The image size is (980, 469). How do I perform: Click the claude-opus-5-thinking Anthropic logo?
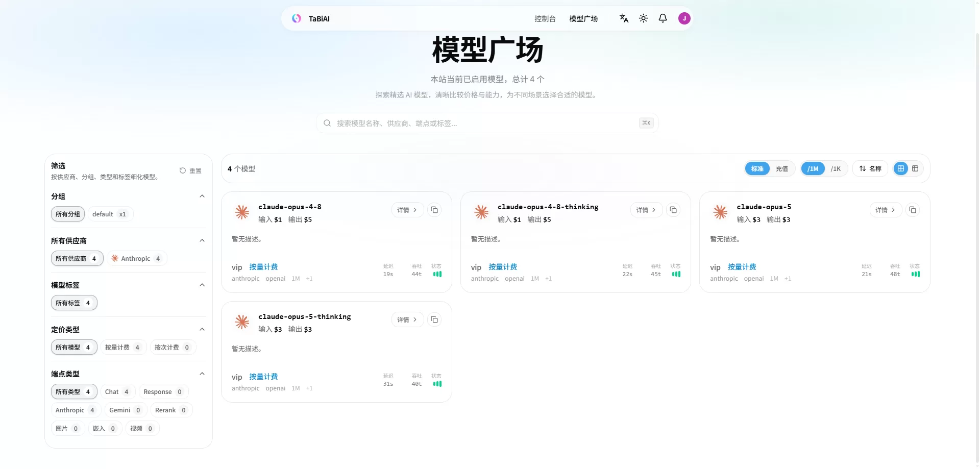(x=242, y=322)
